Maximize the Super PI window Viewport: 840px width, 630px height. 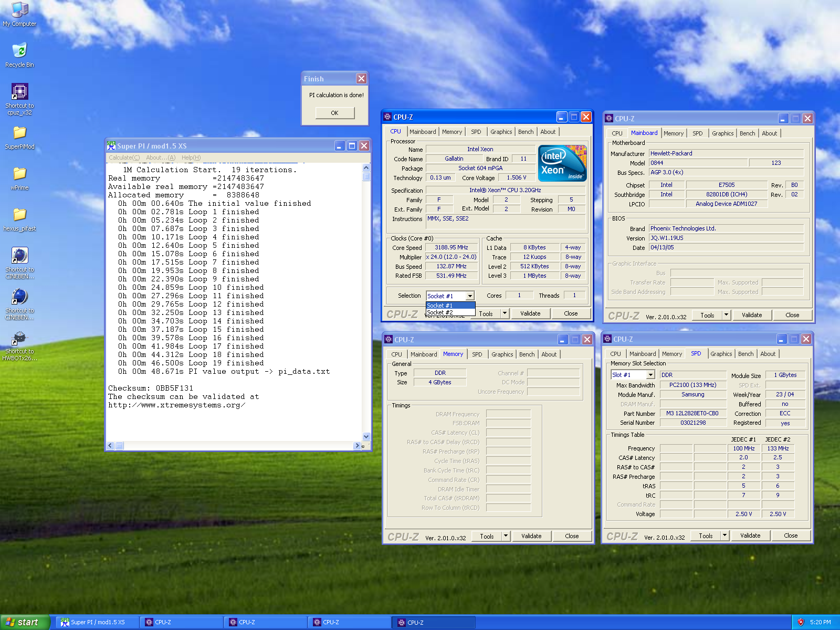352,145
